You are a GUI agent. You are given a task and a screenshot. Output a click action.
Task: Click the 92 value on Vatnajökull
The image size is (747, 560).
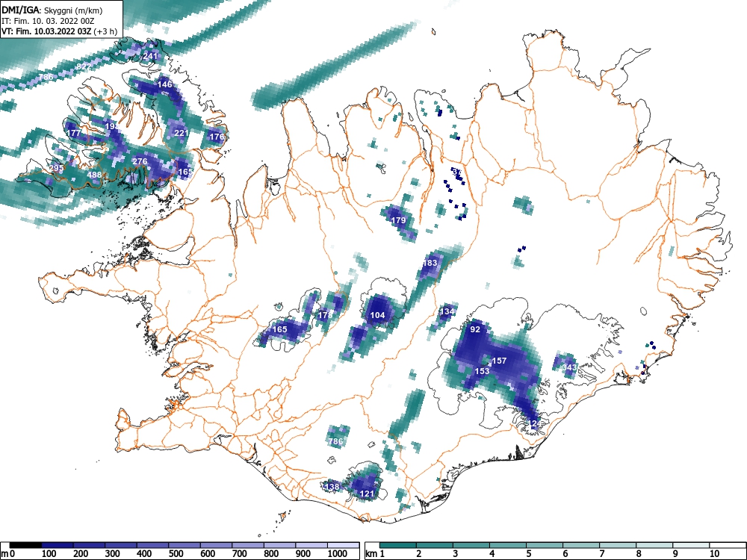coord(475,329)
